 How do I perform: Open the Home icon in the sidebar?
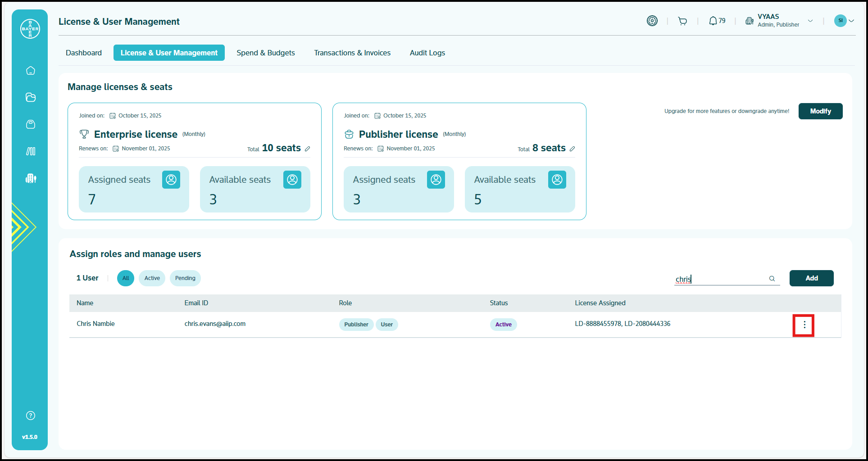[x=31, y=71]
